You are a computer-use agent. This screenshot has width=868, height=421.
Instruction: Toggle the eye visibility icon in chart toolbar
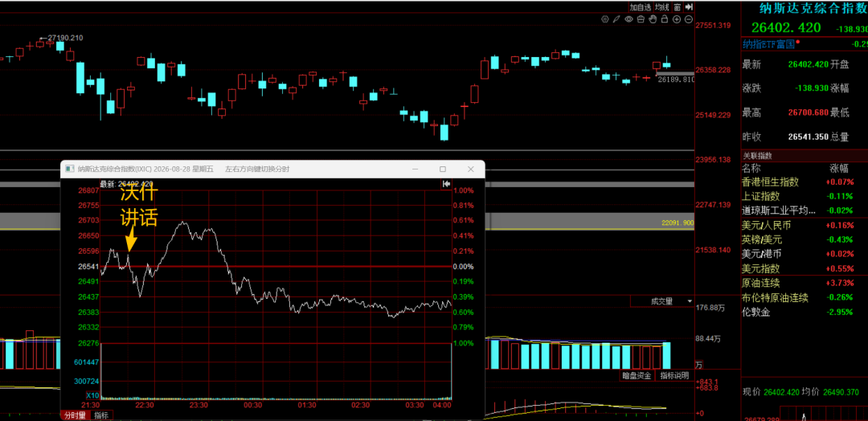628,18
